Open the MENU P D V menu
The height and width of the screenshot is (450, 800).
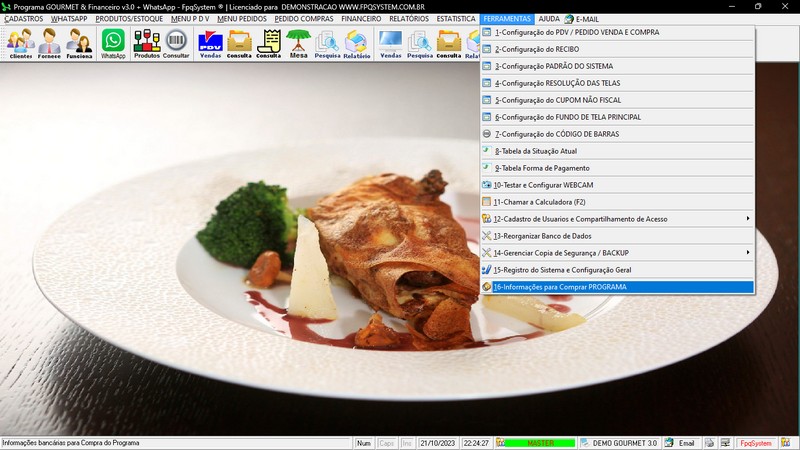coord(190,19)
